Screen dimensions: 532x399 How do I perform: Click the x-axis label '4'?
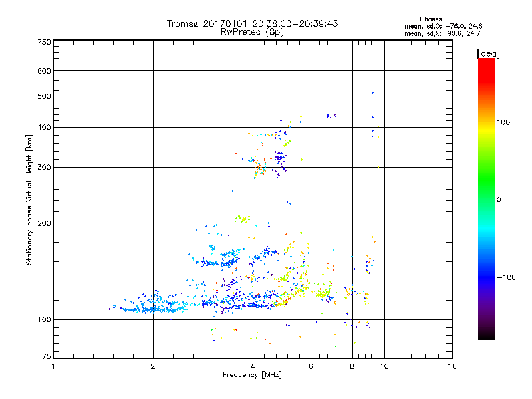tap(253, 366)
